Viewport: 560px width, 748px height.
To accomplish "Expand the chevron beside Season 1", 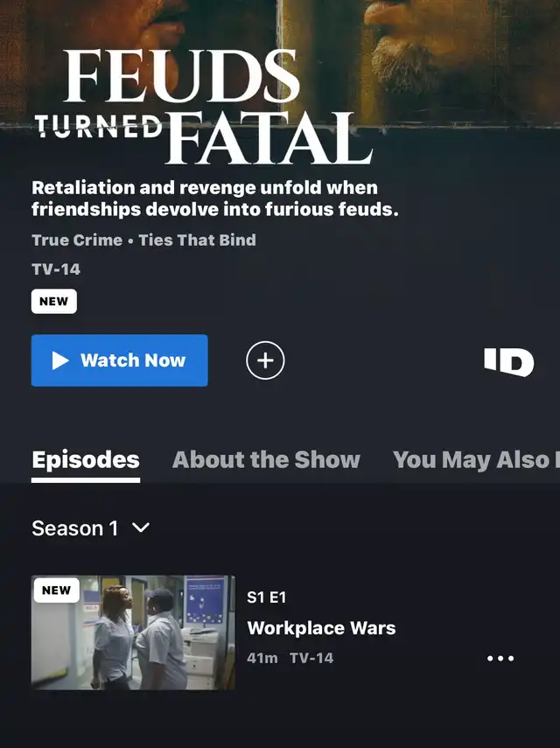I will pyautogui.click(x=141, y=528).
